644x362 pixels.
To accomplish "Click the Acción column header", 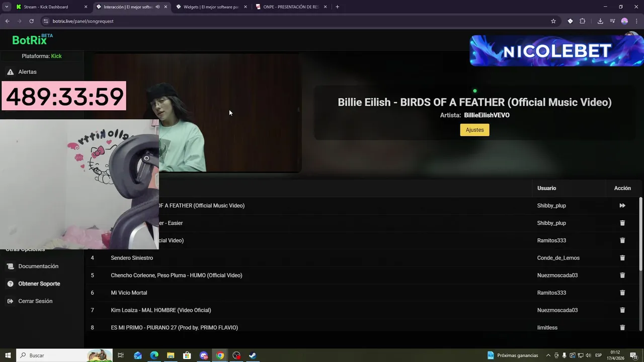I will click(x=622, y=188).
